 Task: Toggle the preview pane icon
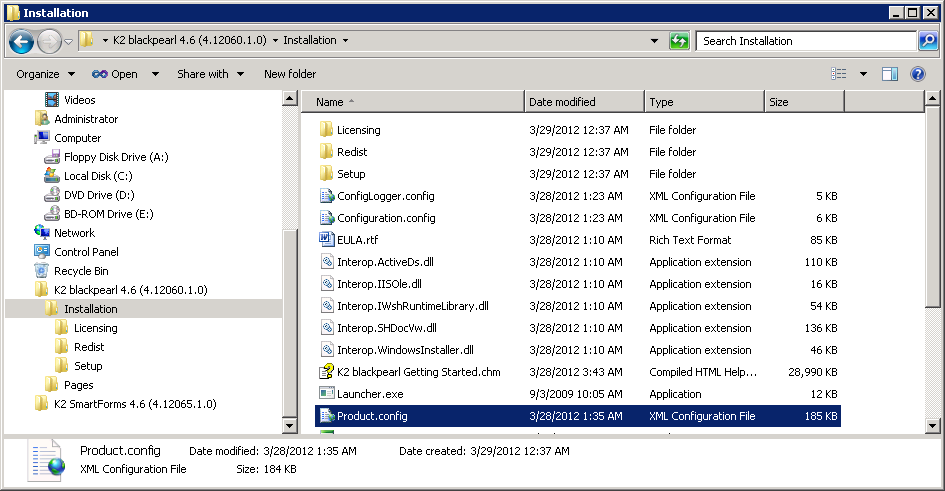pyautogui.click(x=890, y=74)
